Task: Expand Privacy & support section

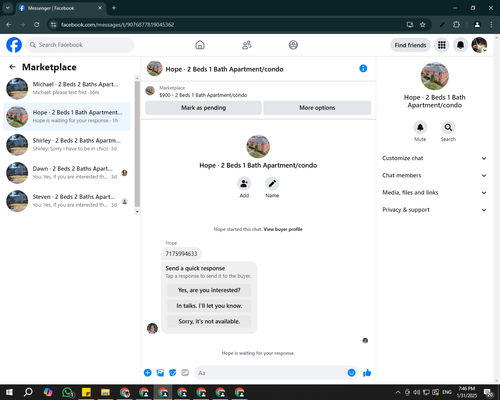Action: (x=434, y=210)
